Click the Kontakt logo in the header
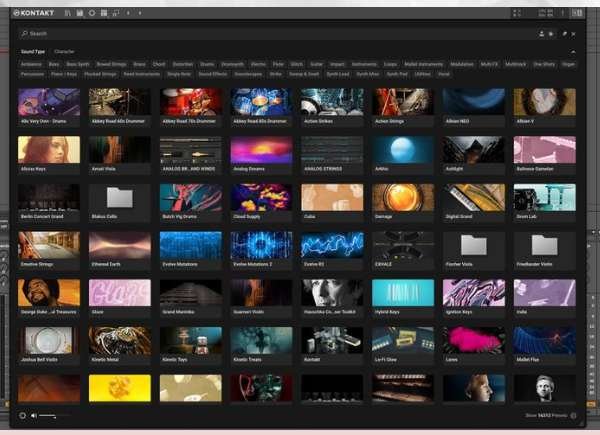This screenshot has width=600, height=435. tap(33, 13)
